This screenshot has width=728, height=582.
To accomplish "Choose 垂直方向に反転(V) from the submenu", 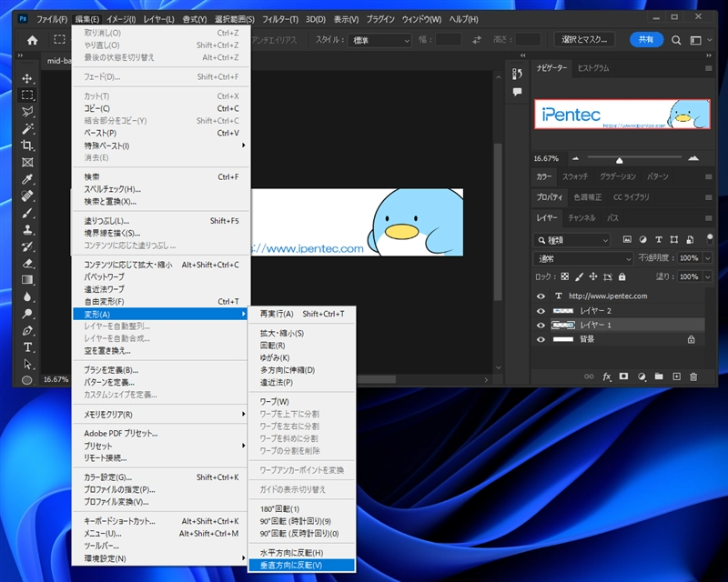I will [x=292, y=565].
